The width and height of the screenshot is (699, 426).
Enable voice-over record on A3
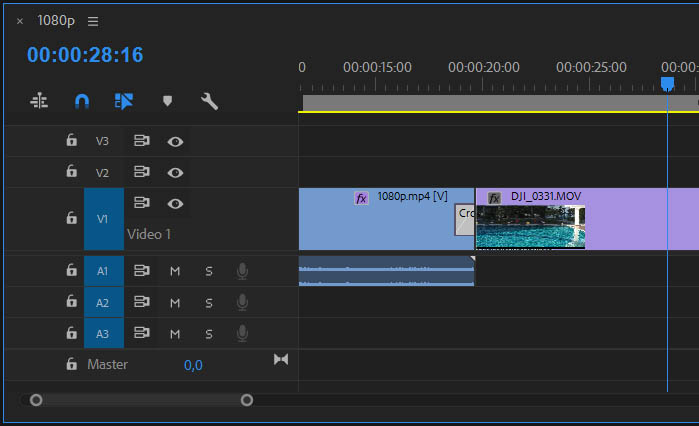click(x=242, y=333)
